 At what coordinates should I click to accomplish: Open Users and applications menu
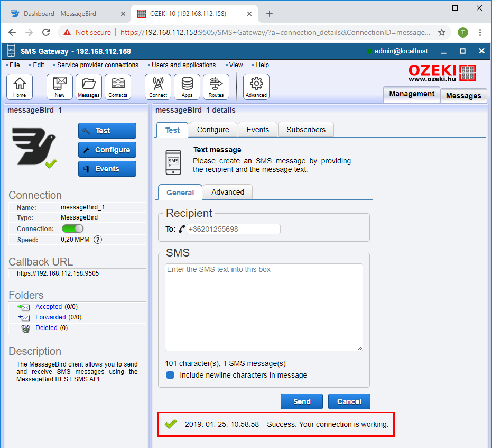click(x=183, y=65)
